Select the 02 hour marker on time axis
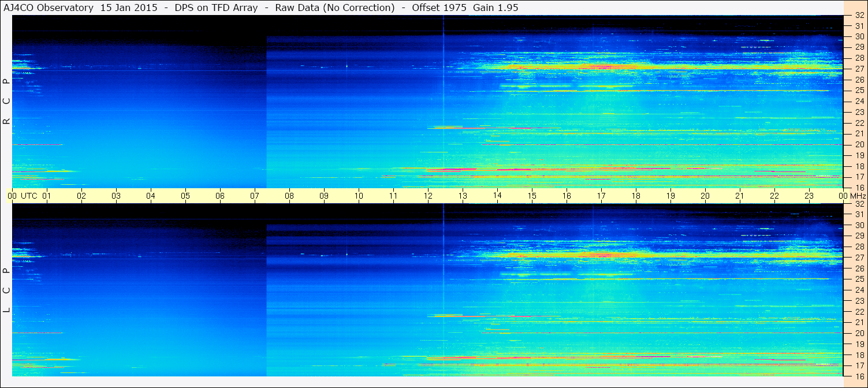This screenshot has height=388, width=868. pyautogui.click(x=81, y=196)
